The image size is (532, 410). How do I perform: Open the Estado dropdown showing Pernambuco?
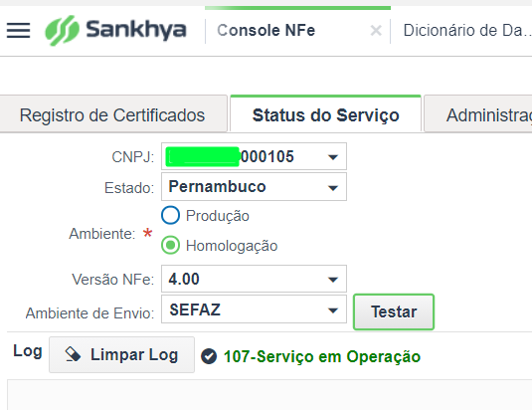(x=254, y=187)
